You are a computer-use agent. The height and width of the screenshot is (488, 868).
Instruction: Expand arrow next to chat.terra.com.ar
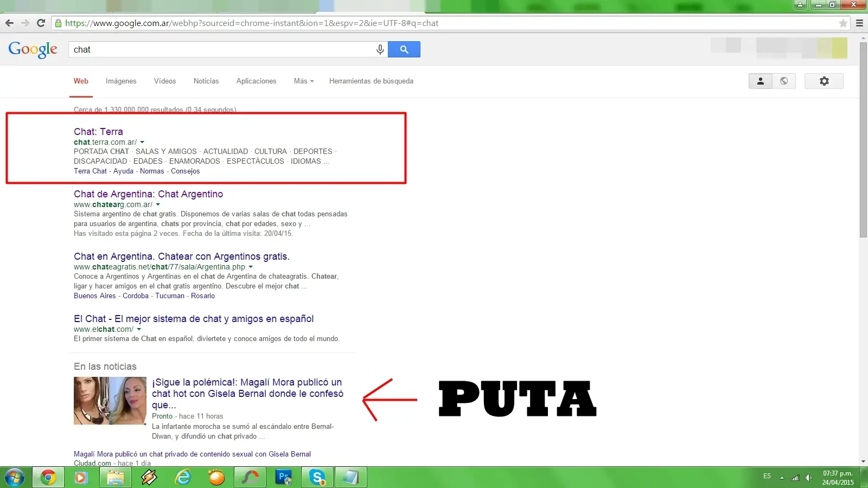point(142,143)
